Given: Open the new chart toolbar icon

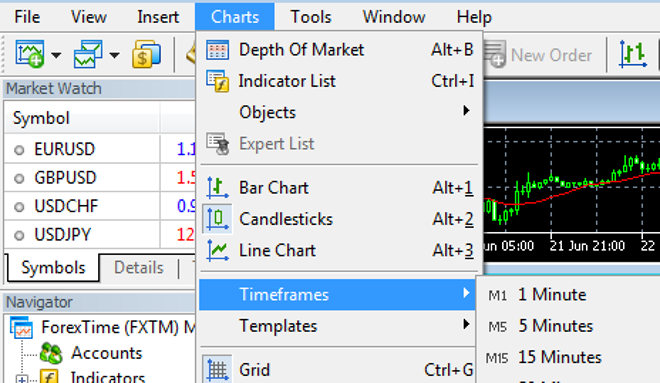Looking at the screenshot, I should pos(29,54).
